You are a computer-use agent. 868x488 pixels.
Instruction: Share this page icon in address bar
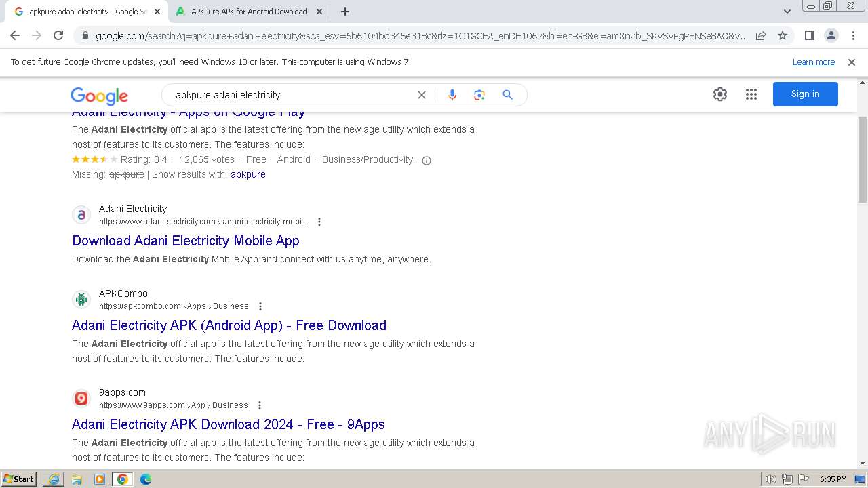point(761,35)
